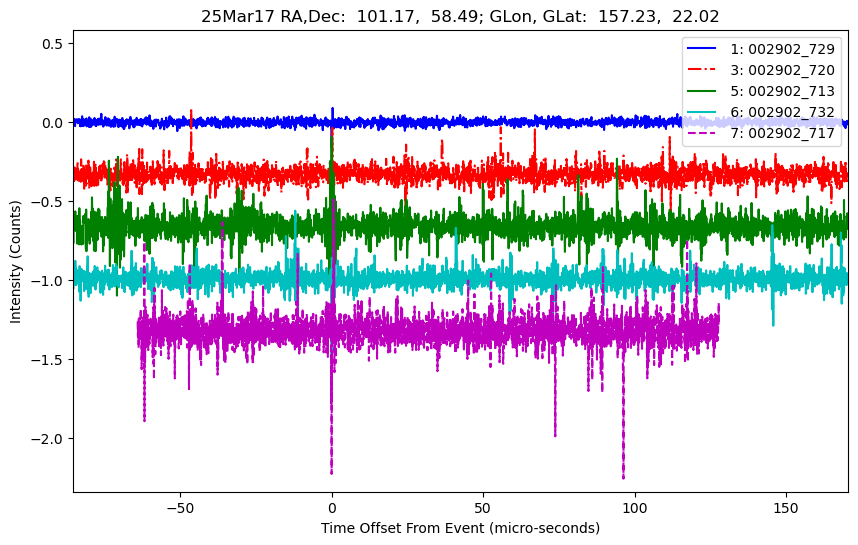858x545 pixels.
Task: Click x-axis tick label '−50'
Action: point(181,508)
